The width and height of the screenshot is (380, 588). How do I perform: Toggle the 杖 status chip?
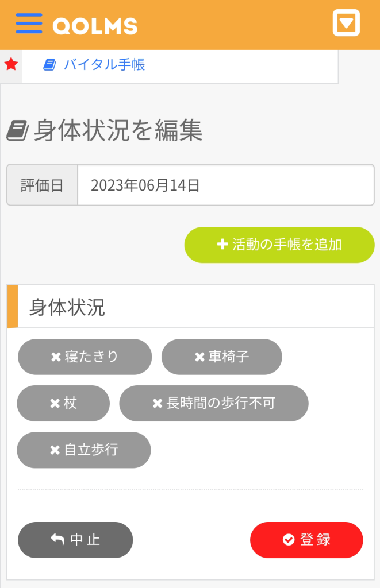click(63, 403)
